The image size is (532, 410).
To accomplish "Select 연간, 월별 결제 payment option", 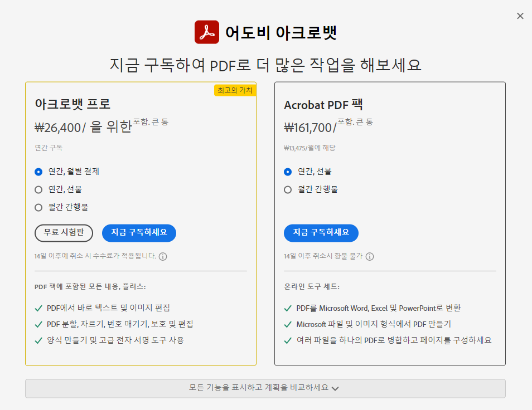I will (37, 172).
